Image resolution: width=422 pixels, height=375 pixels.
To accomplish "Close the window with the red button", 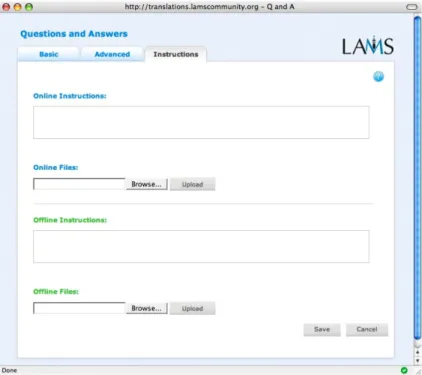I will [6, 7].
